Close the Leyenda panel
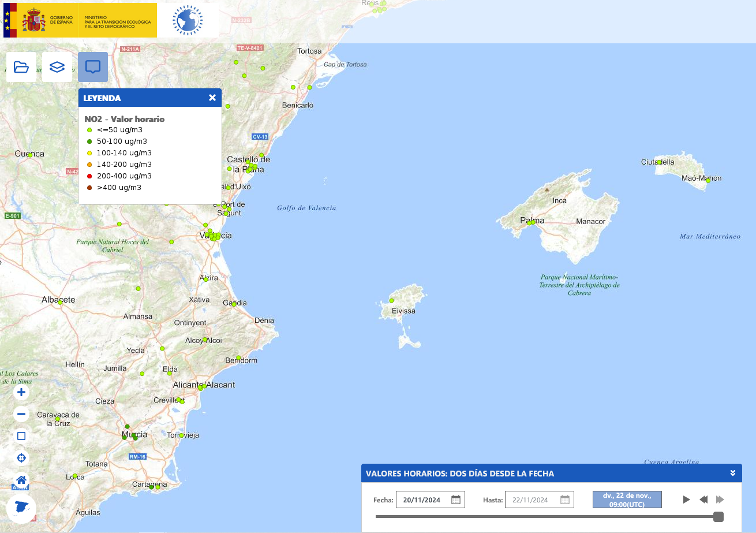Image resolution: width=756 pixels, height=533 pixels. (212, 98)
